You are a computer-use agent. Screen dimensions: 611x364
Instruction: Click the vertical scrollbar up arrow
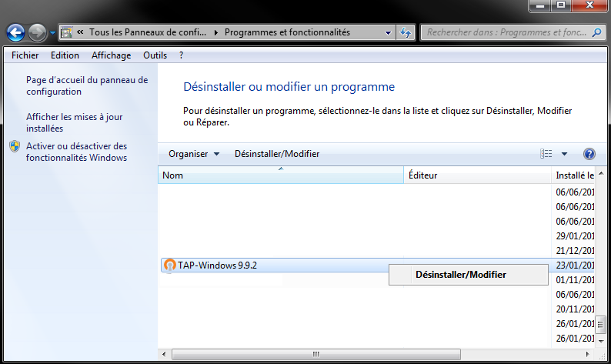[x=601, y=173]
